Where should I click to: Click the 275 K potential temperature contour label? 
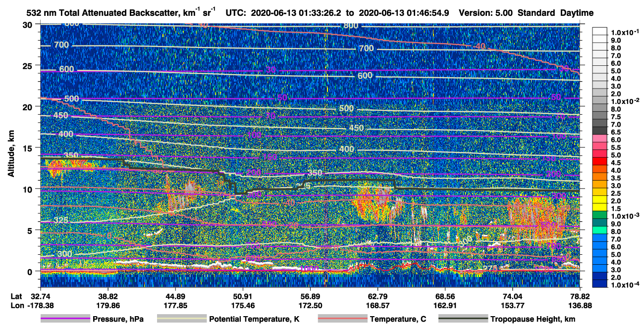pyautogui.click(x=490, y=268)
